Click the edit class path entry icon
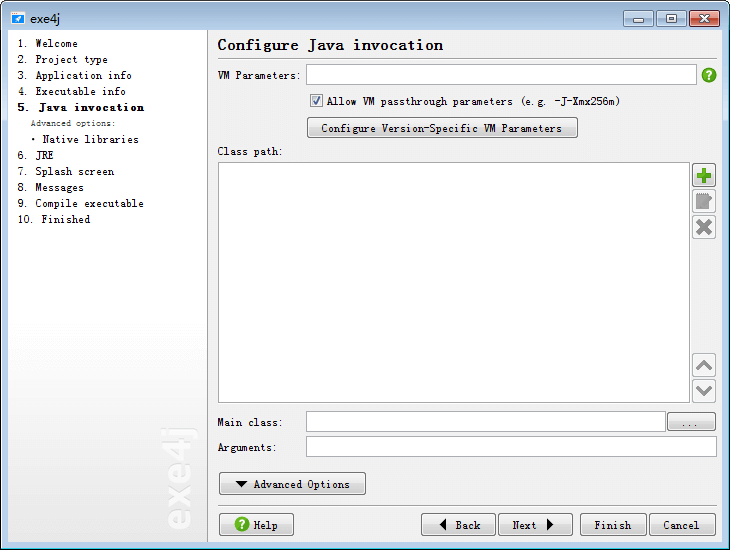The image size is (730, 550). [704, 201]
